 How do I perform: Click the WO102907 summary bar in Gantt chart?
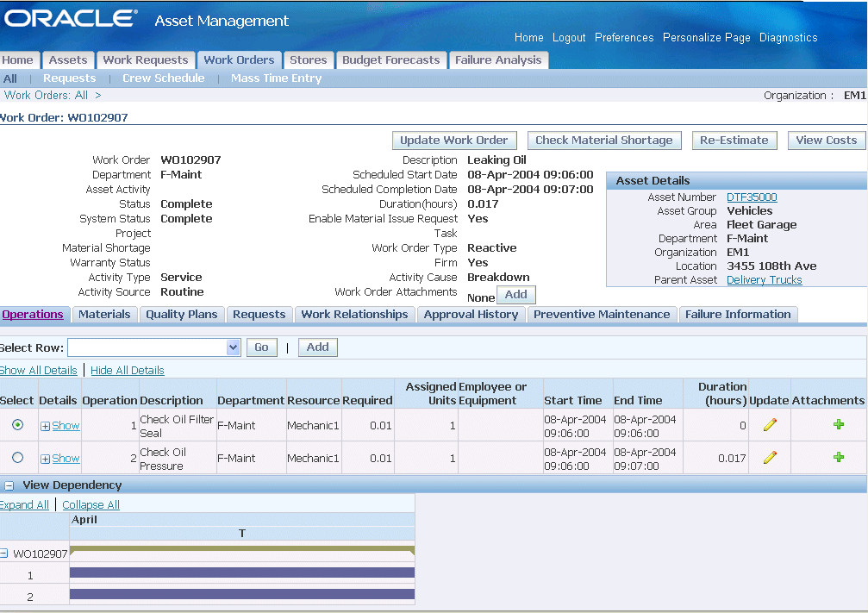point(242,550)
